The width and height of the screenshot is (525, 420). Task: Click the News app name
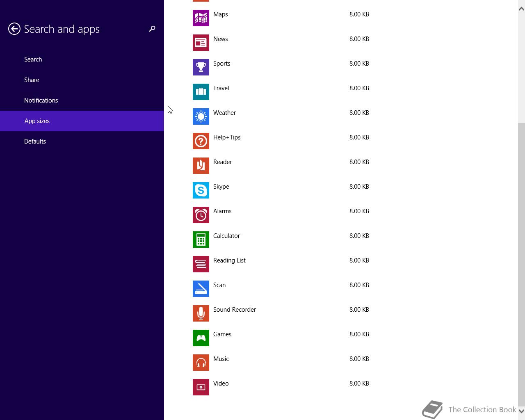(x=221, y=39)
